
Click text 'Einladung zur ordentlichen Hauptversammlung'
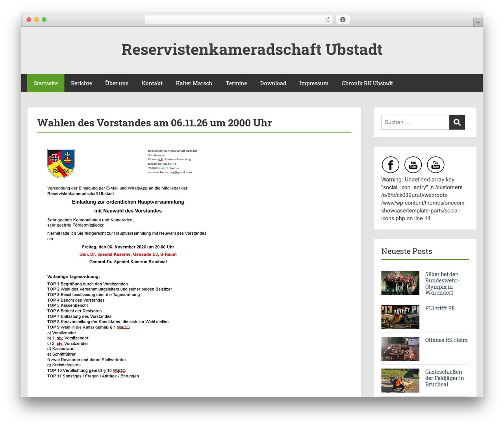pos(128,202)
